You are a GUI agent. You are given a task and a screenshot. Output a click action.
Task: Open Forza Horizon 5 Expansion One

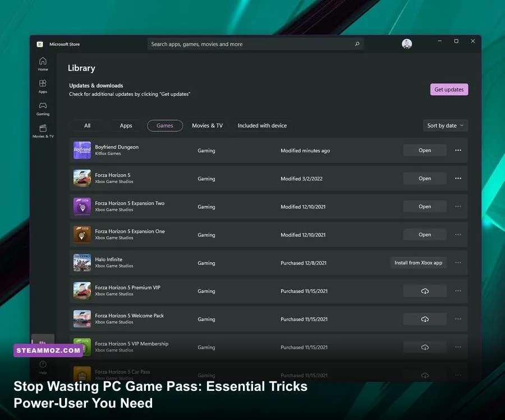coord(425,234)
